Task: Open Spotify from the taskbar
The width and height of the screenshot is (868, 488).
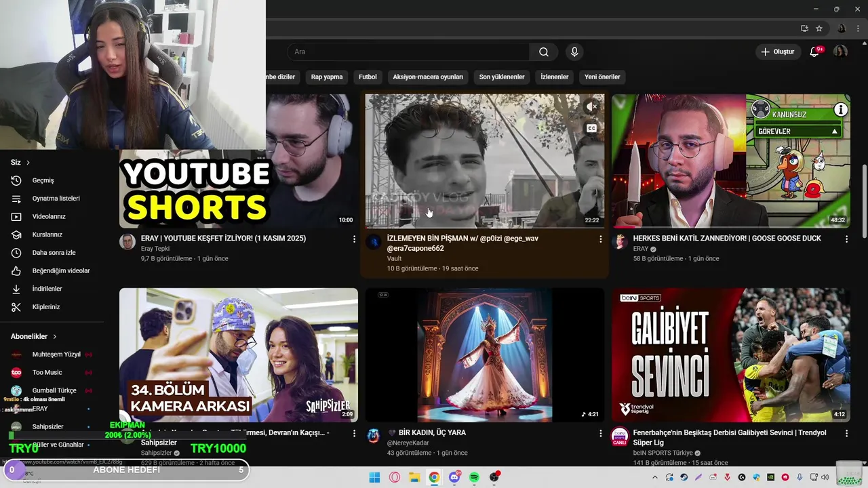Action: 474,477
